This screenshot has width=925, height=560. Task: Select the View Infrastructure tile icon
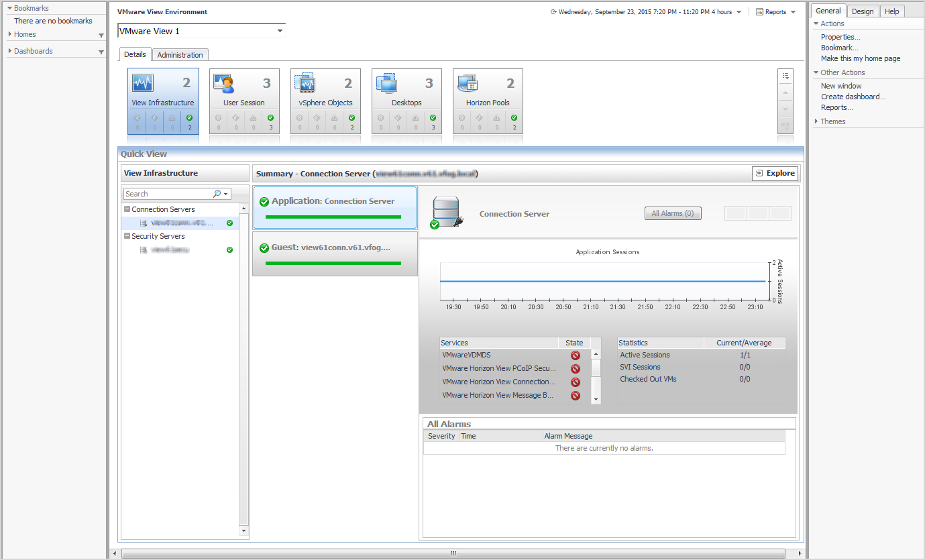(x=143, y=83)
